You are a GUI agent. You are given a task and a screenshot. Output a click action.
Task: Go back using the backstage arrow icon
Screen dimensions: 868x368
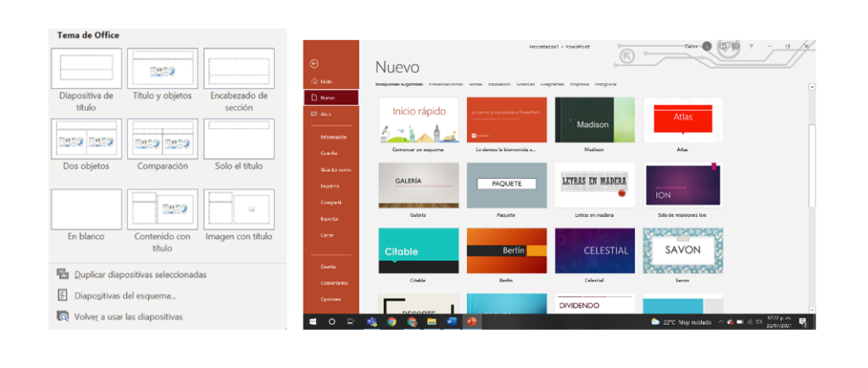tap(314, 64)
